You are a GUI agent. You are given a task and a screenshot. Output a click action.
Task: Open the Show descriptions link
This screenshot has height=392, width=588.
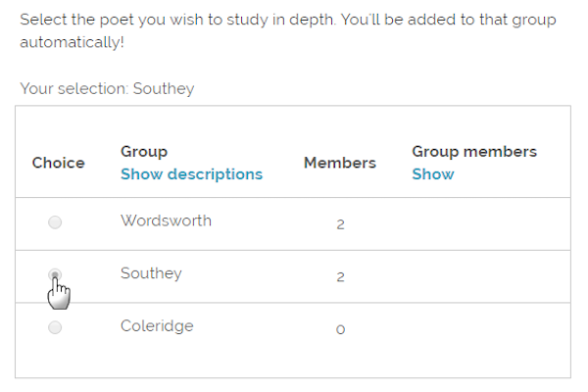point(192,174)
